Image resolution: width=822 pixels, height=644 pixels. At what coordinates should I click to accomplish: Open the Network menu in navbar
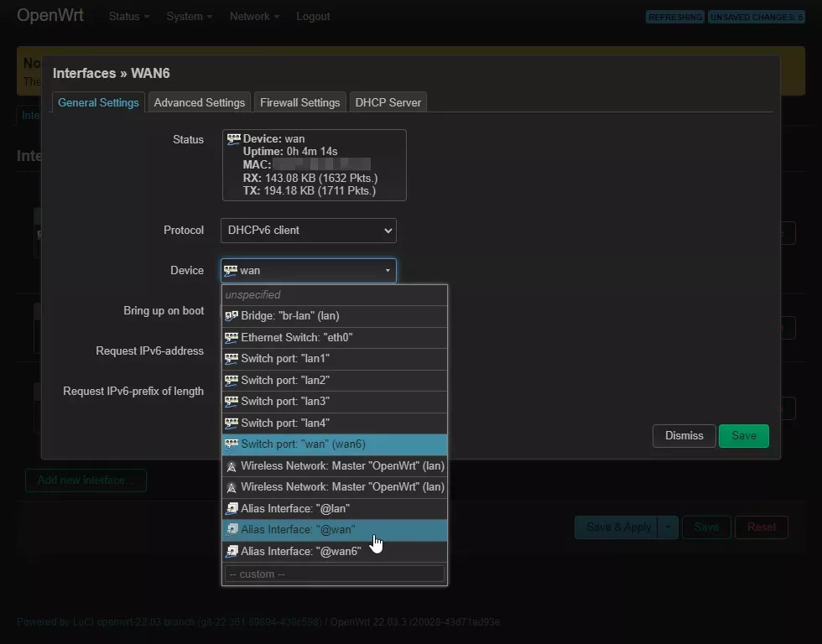(x=254, y=16)
